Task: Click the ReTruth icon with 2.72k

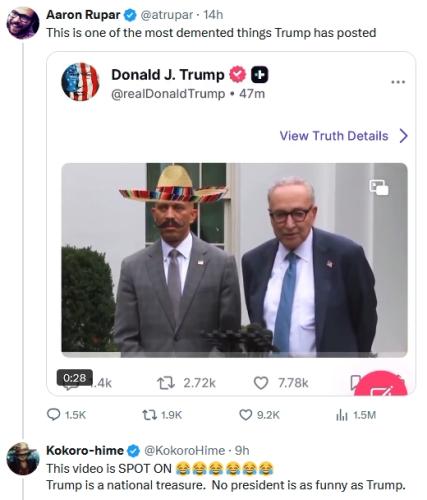Action: coord(166,383)
